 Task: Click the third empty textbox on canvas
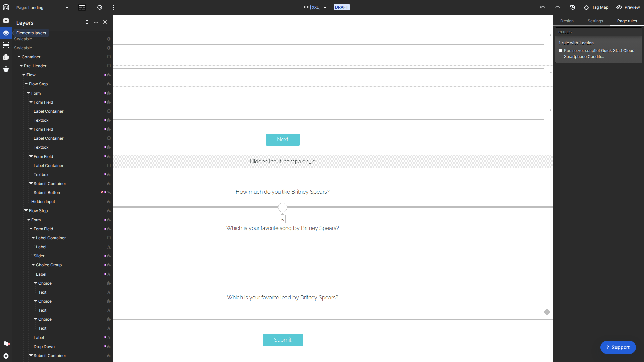[328, 113]
